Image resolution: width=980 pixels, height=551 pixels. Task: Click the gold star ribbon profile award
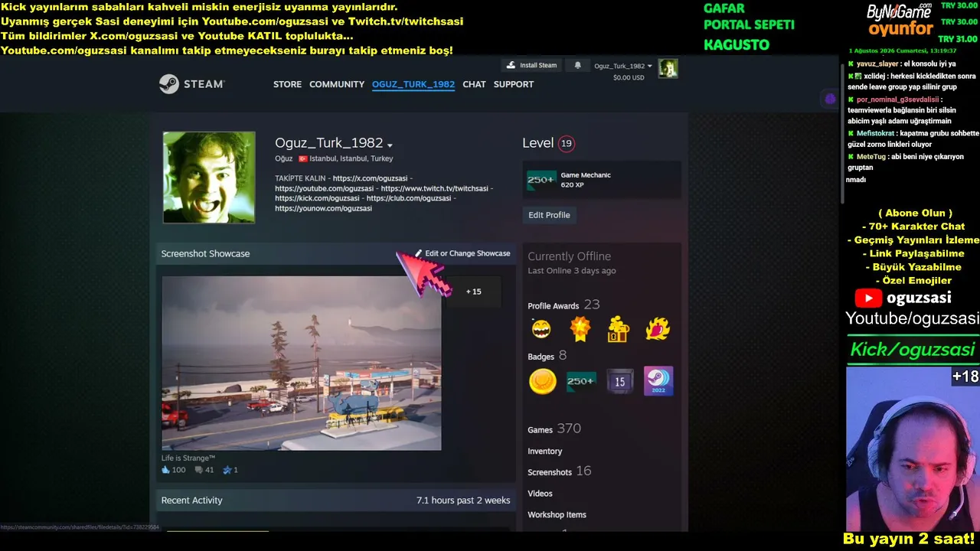[x=580, y=329]
